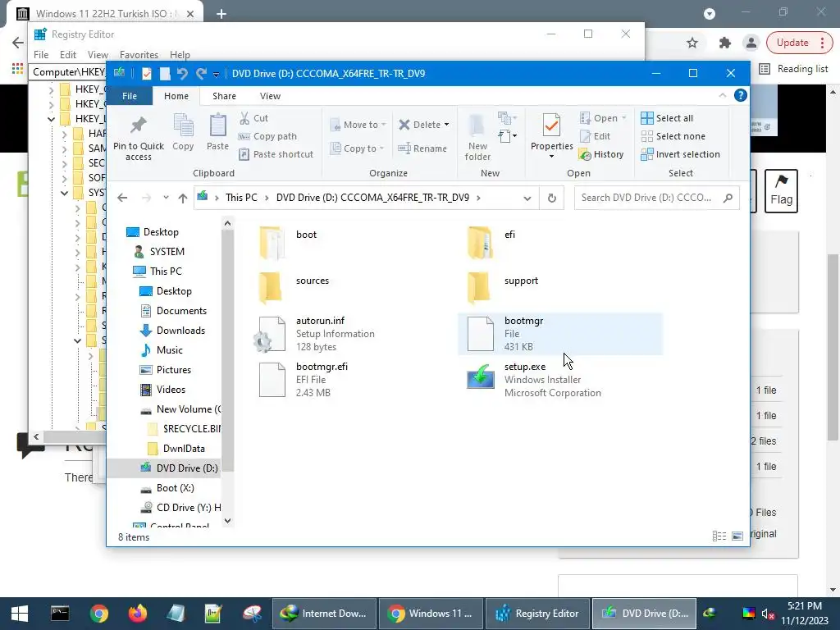Screen dimensions: 840x630
Task: Click the Copy ribbon icon
Action: click(x=183, y=132)
